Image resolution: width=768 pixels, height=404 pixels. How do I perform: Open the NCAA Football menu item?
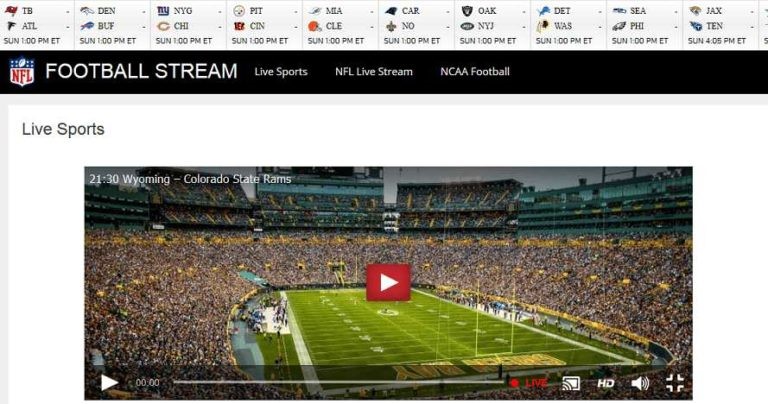(475, 71)
